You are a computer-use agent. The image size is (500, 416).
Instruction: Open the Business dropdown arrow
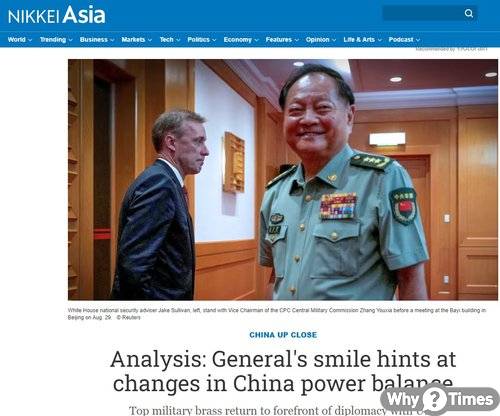(x=112, y=40)
